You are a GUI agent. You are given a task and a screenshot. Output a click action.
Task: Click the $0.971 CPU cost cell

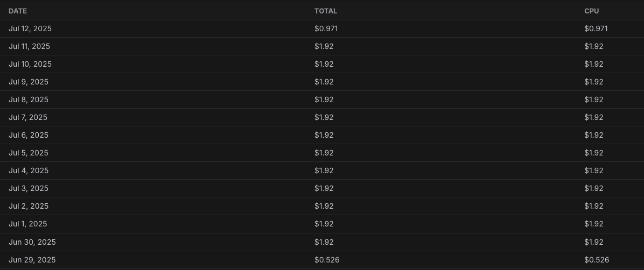596,29
